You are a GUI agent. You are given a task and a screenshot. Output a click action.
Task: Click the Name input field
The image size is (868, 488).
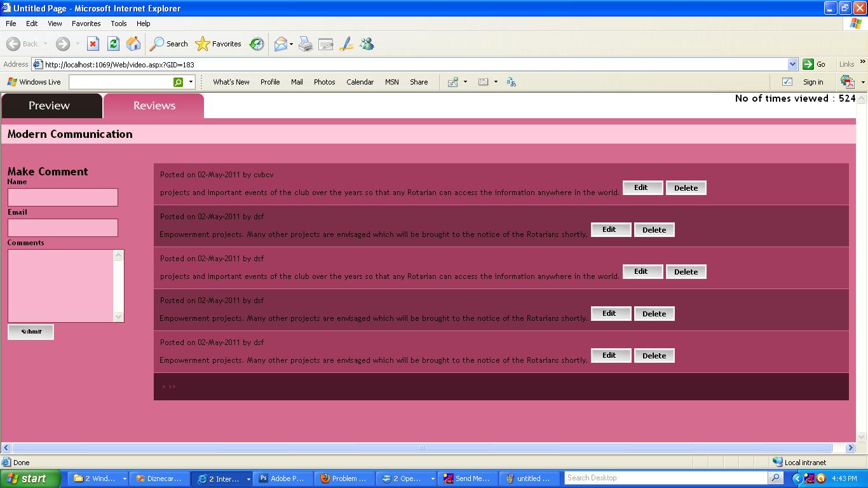tap(63, 197)
